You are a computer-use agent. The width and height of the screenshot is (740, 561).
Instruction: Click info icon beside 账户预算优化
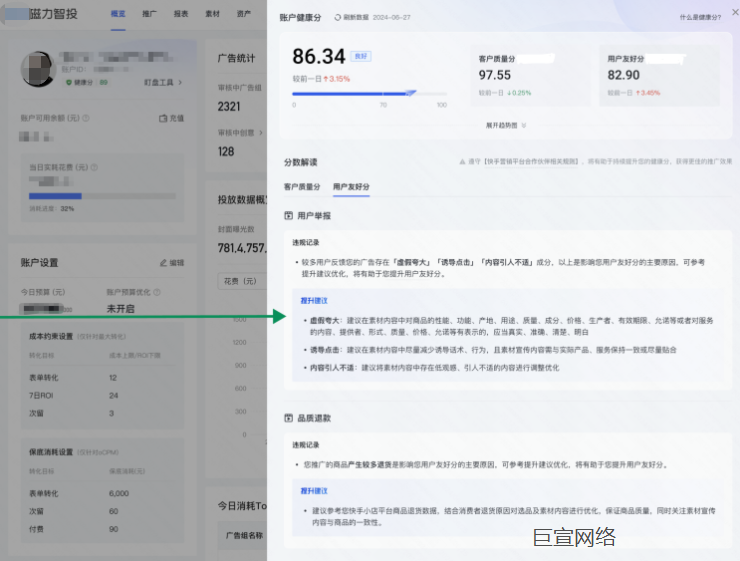(x=157, y=292)
